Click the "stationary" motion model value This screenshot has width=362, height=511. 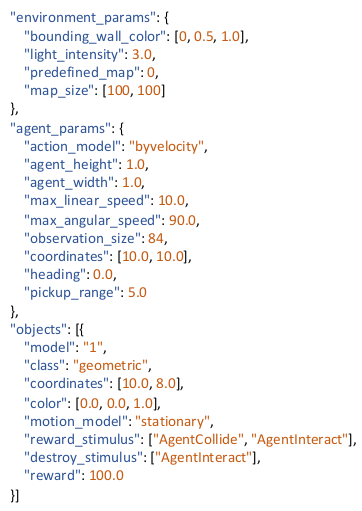click(172, 422)
